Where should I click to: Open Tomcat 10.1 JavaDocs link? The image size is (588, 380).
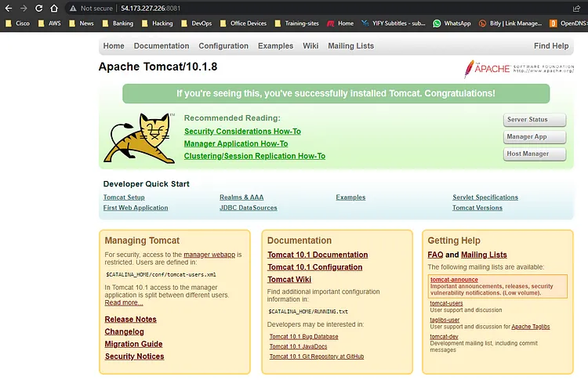coord(298,346)
